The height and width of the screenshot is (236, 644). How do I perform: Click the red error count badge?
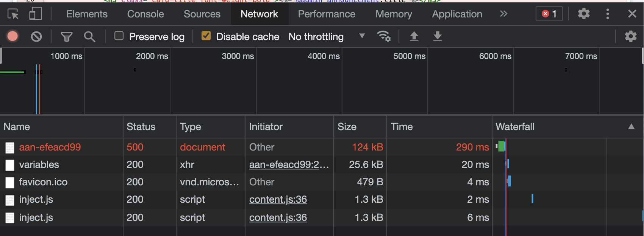pos(549,14)
